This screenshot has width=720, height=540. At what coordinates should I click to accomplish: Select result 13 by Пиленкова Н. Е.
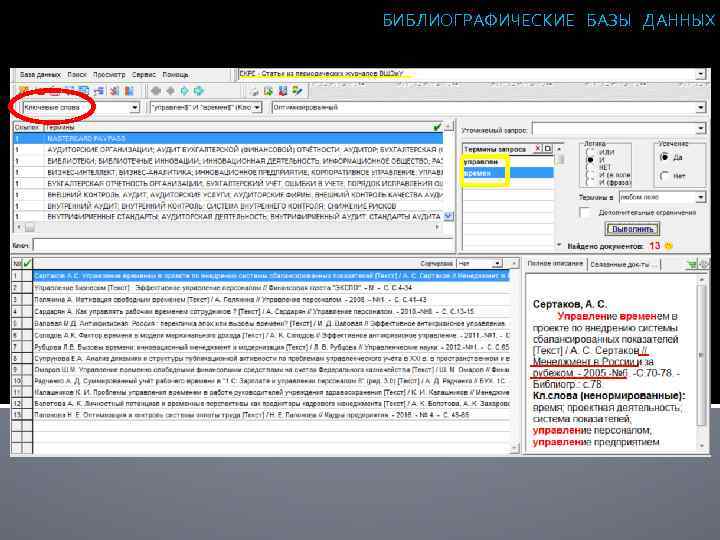pos(271,415)
